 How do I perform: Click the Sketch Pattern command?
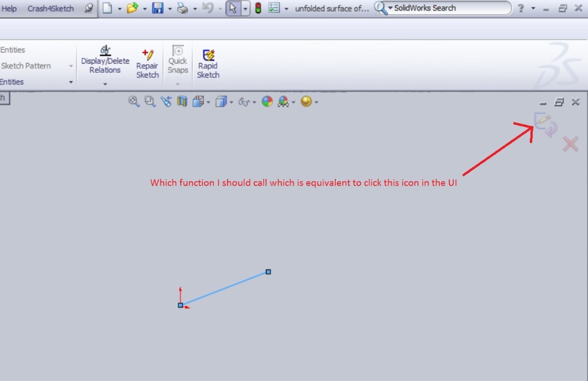pos(26,66)
